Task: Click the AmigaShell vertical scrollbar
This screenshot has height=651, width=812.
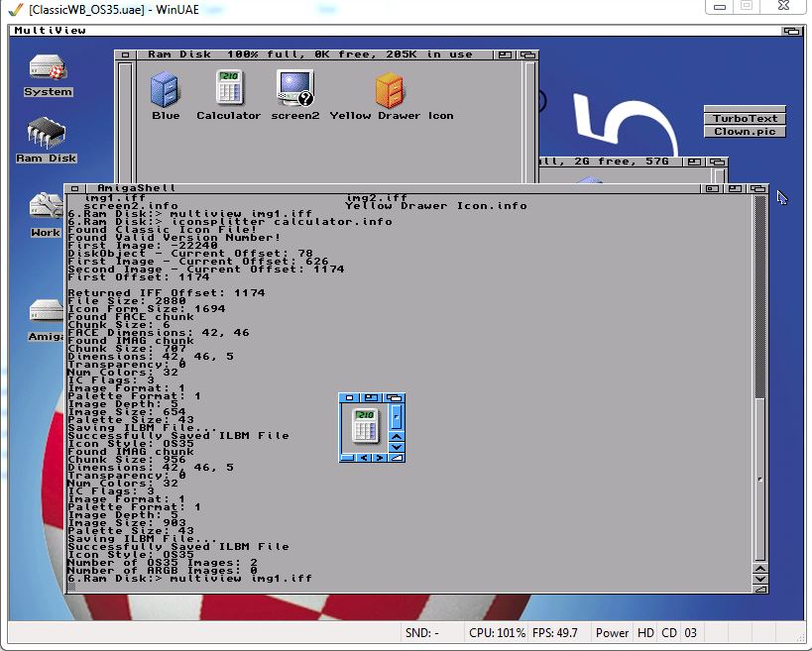Action: coord(759,297)
